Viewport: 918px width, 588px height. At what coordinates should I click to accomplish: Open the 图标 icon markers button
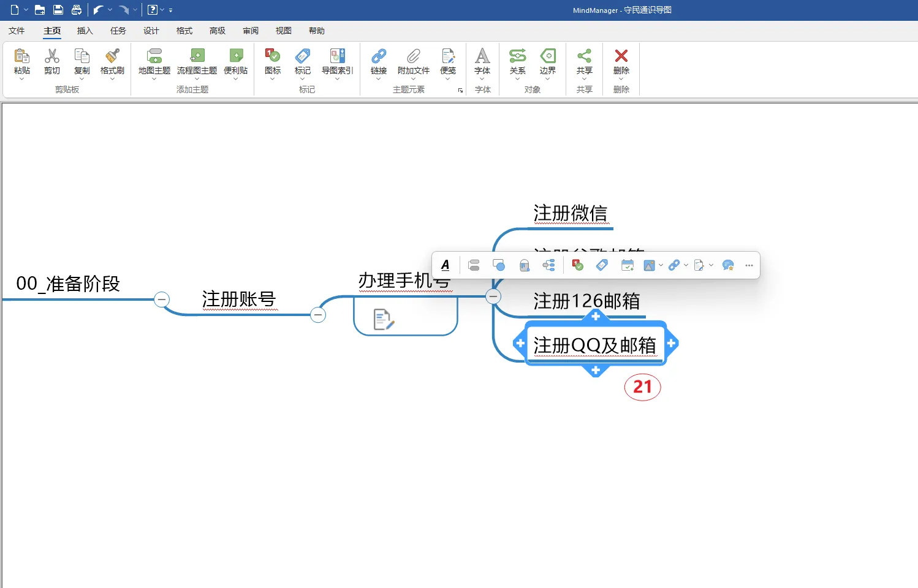coord(273,63)
